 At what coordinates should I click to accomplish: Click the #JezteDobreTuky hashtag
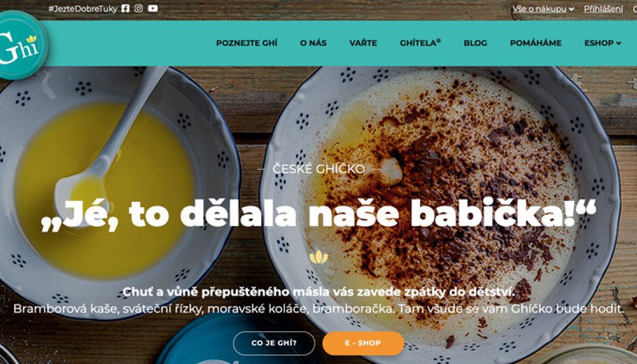(83, 9)
